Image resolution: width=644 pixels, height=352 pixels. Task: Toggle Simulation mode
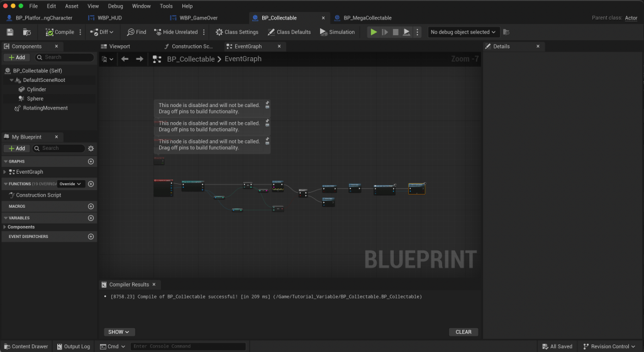337,32
